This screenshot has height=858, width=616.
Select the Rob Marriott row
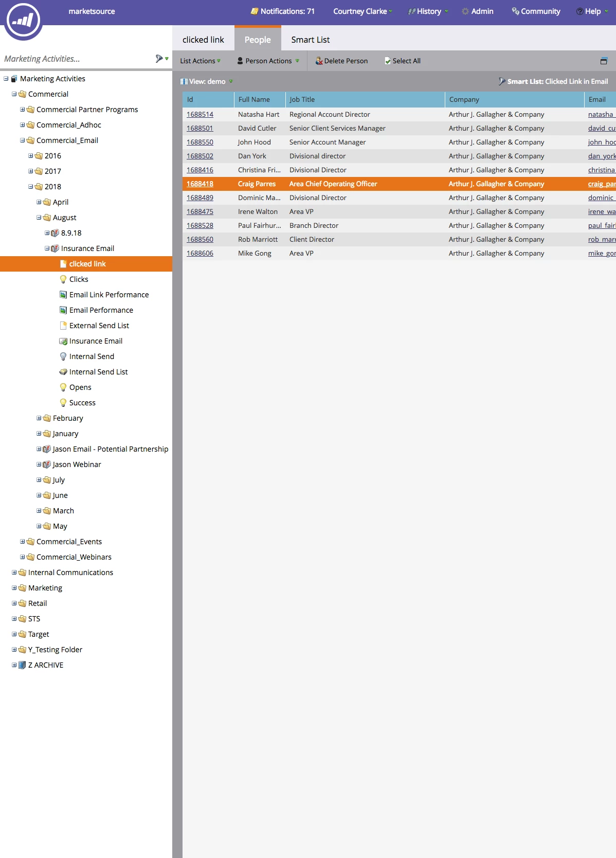pyautogui.click(x=399, y=239)
